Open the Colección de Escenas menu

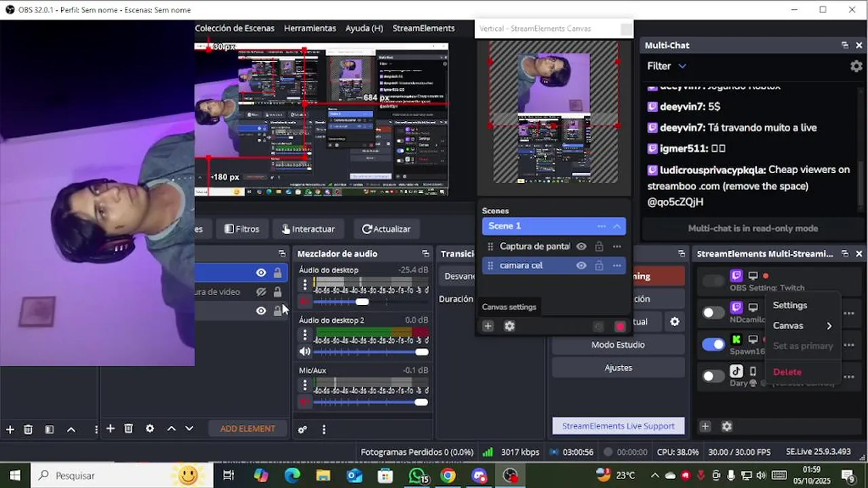(235, 28)
